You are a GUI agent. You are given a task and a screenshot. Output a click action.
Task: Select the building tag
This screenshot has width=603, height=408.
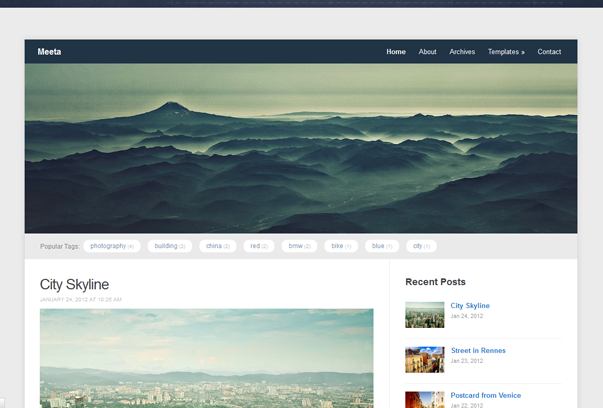170,246
